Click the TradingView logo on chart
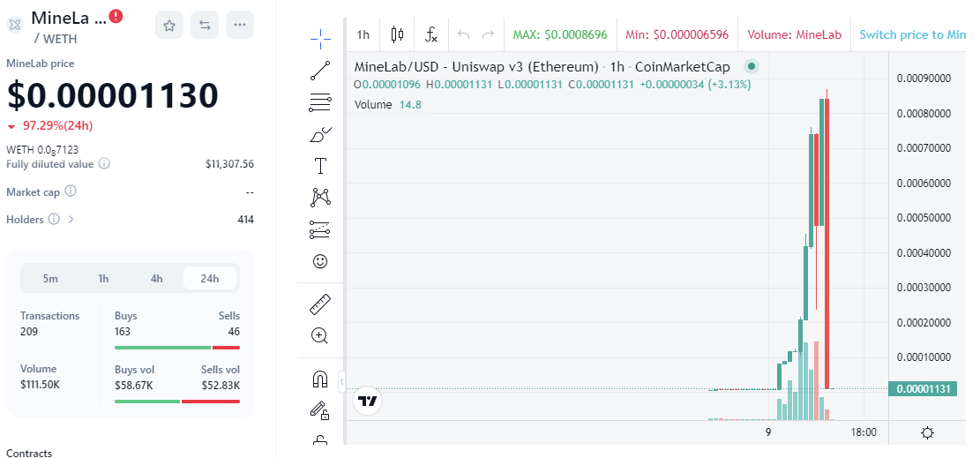The width and height of the screenshot is (980, 458). coord(368,401)
